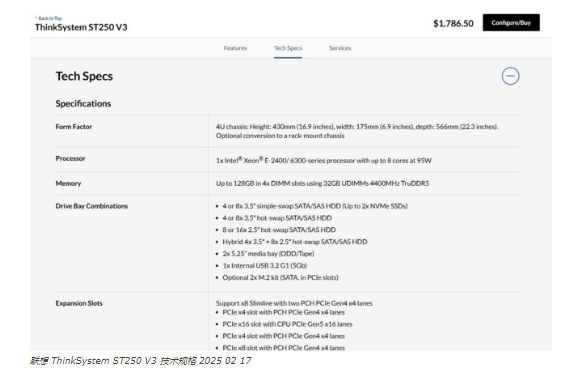Select the Expansion Slots label
Image resolution: width=573 pixels, height=371 pixels.
point(79,303)
